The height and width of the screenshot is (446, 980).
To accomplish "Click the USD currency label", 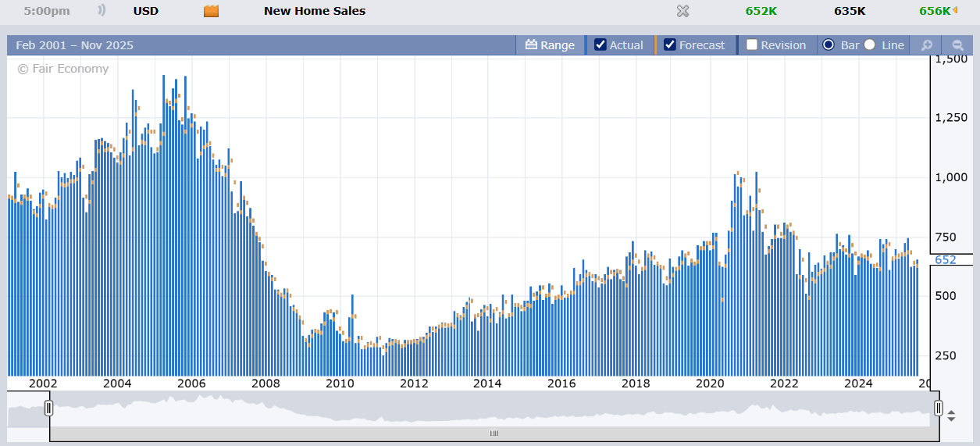I will pos(145,11).
